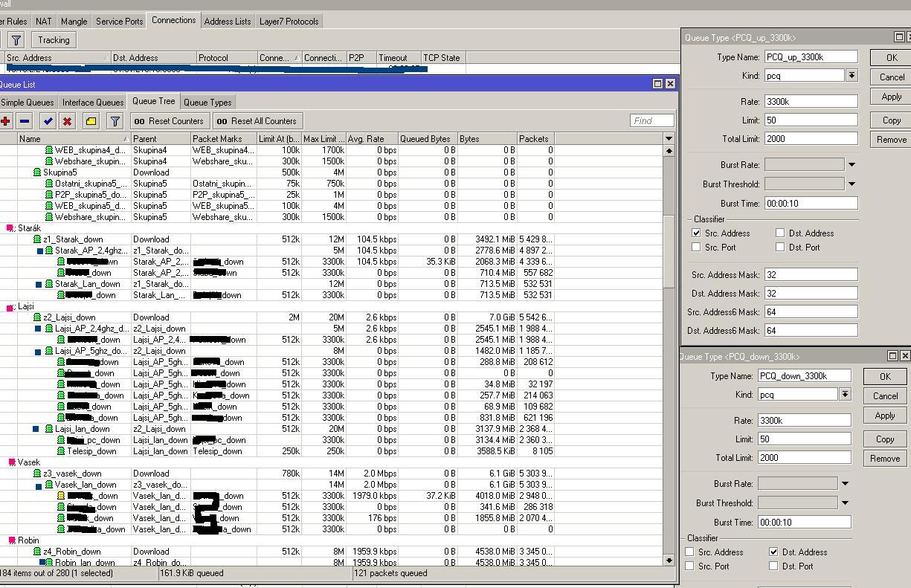The height and width of the screenshot is (588, 911).
Task: Switch to the Simple Queues tab
Action: [28, 103]
